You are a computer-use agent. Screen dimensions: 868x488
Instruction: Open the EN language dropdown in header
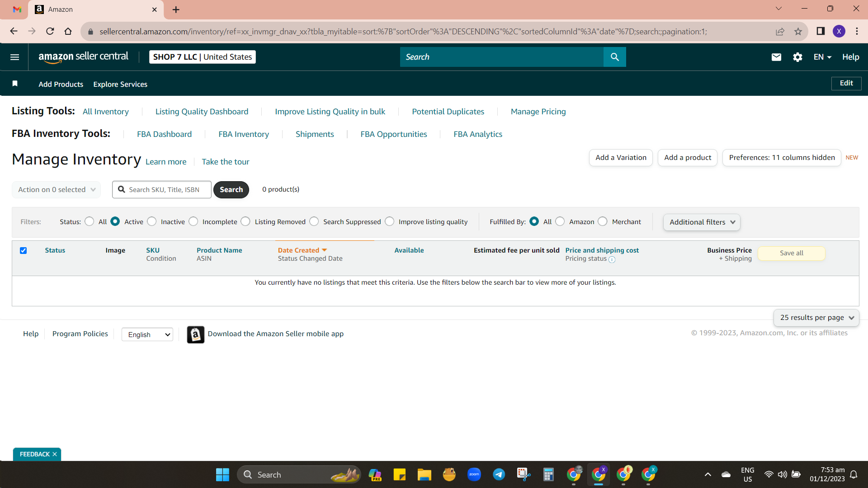point(822,57)
